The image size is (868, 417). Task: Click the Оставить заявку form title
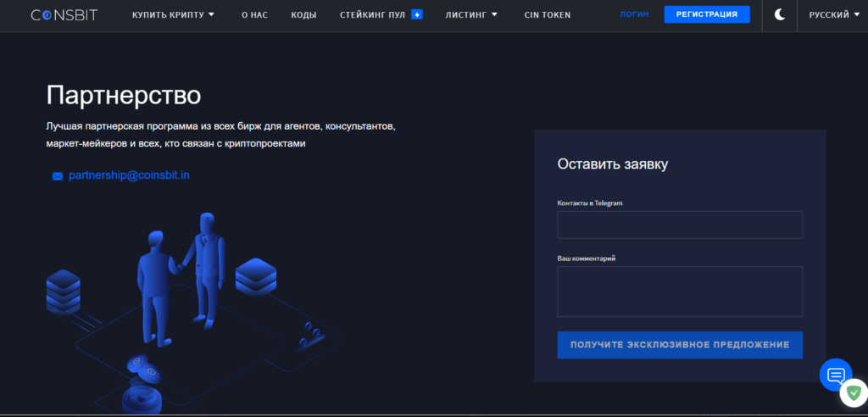pyautogui.click(x=612, y=164)
